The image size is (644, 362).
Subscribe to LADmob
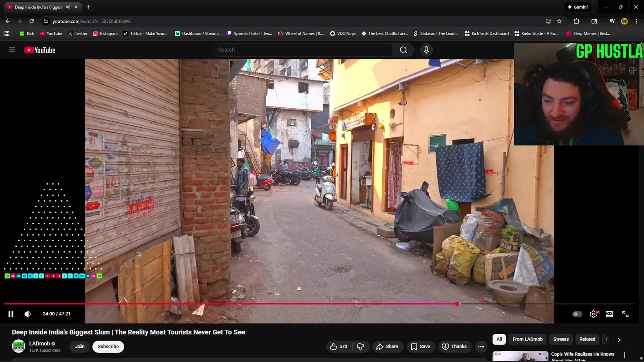coord(108,346)
